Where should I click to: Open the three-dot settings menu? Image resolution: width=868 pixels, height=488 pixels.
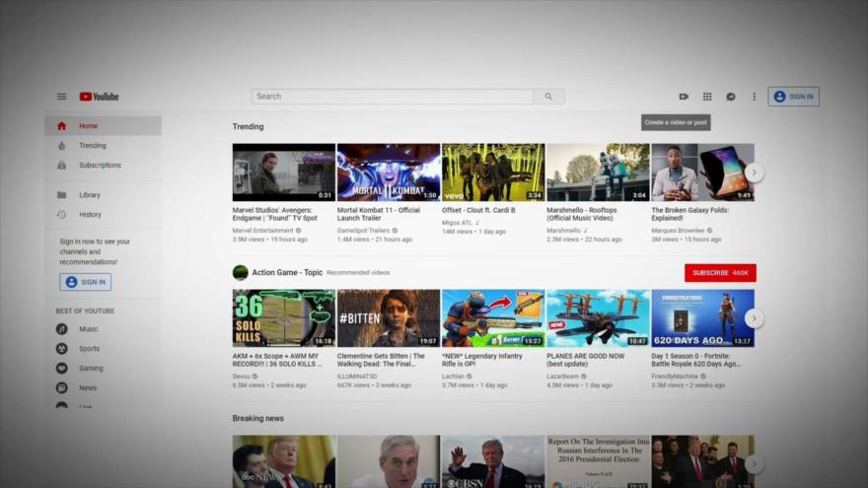point(754,97)
